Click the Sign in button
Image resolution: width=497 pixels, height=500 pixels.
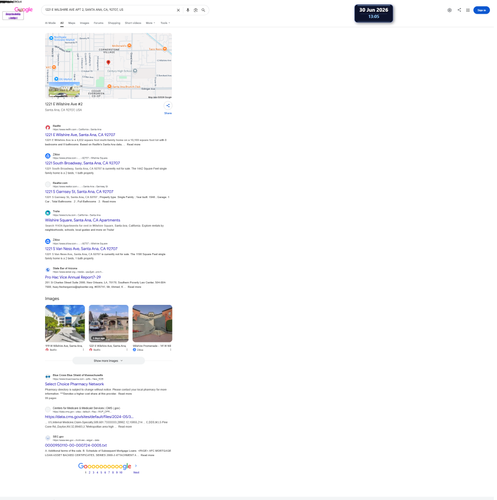click(481, 10)
